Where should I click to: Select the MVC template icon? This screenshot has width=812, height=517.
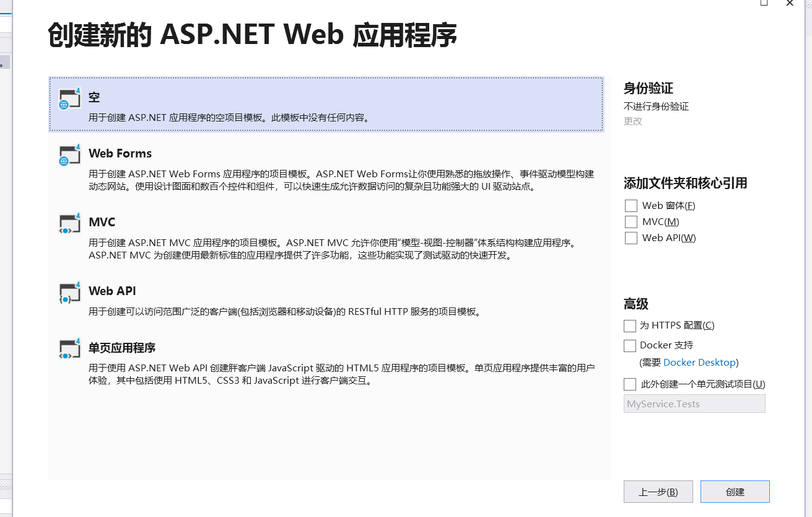coord(69,224)
